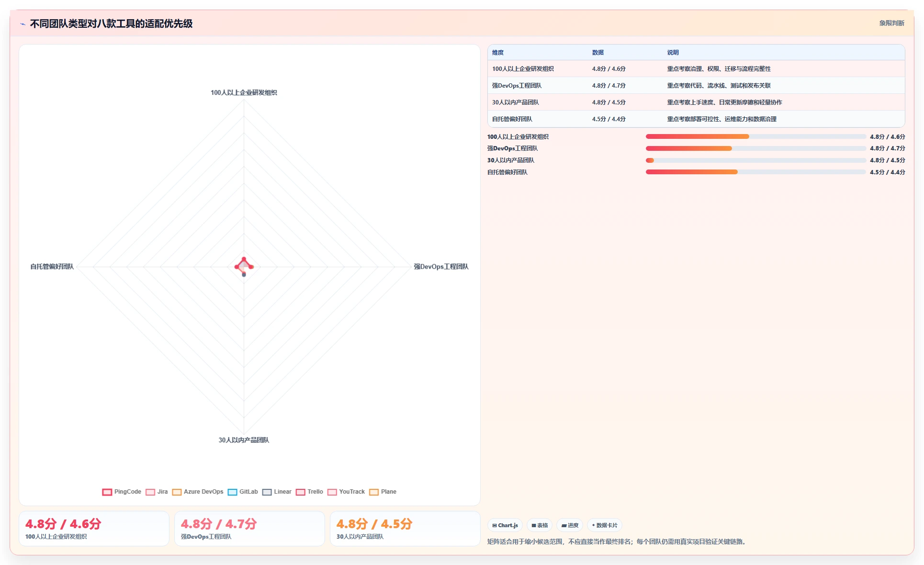Click radar axis label 自托管偏好团队
Image resolution: width=924 pixels, height=565 pixels.
(52, 267)
